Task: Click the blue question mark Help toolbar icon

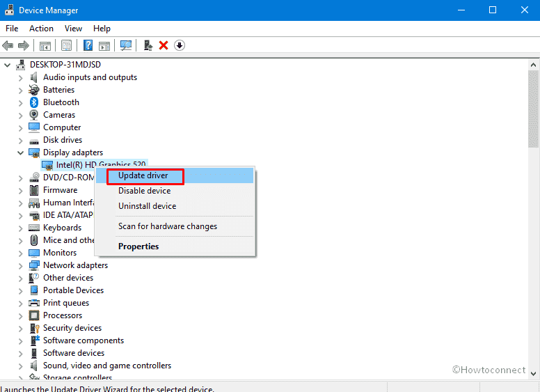Action: (x=88, y=45)
